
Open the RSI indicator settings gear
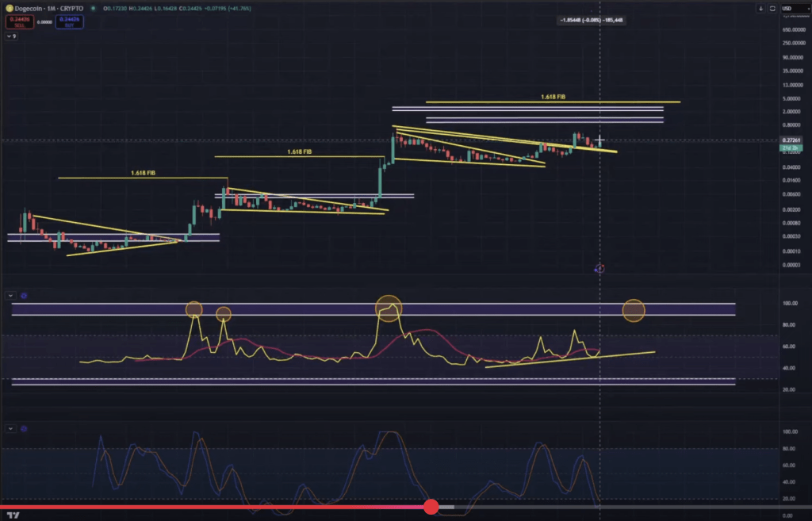(x=24, y=295)
